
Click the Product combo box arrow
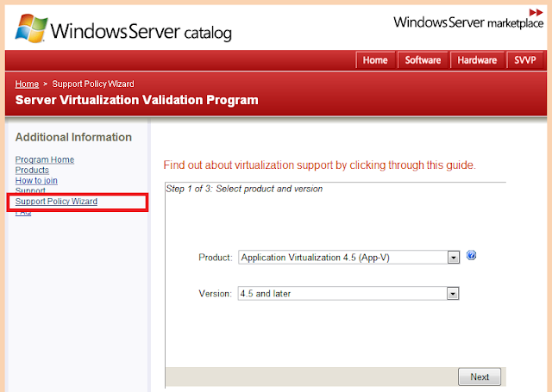pos(454,258)
